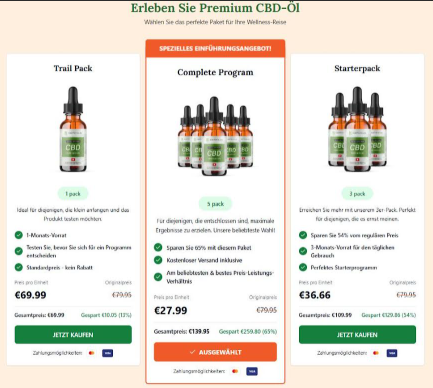Click the Complete Program heading
This screenshot has height=388, width=433.
(215, 72)
